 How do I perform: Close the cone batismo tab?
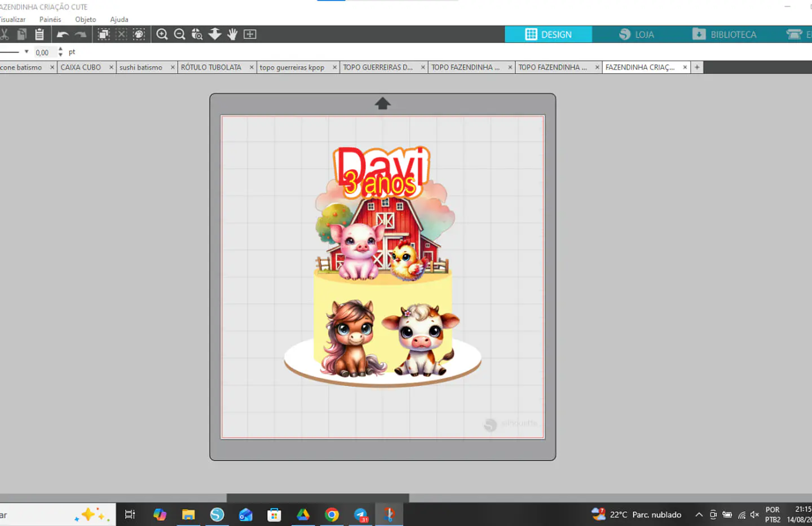pos(52,67)
